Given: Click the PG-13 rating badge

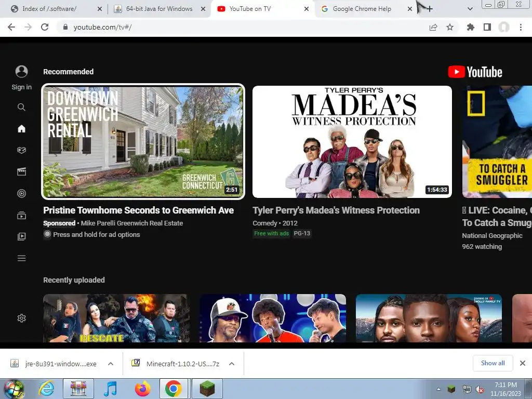Looking at the screenshot, I should point(302,233).
